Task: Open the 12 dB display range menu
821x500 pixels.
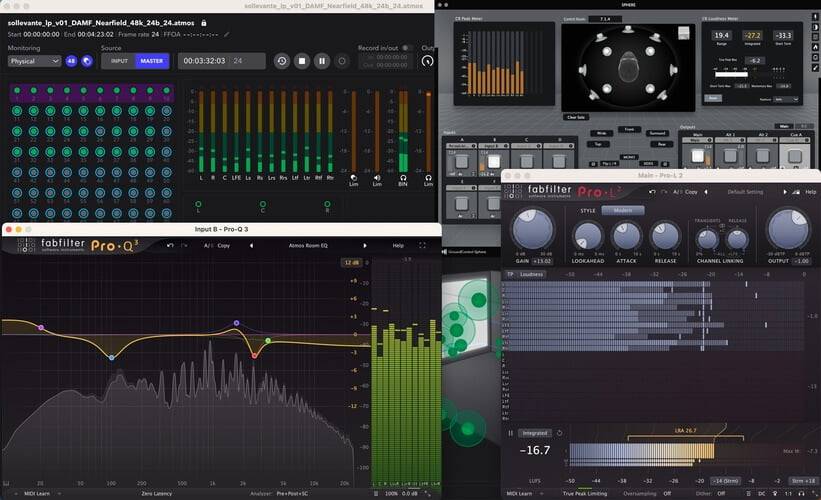Action: [351, 262]
